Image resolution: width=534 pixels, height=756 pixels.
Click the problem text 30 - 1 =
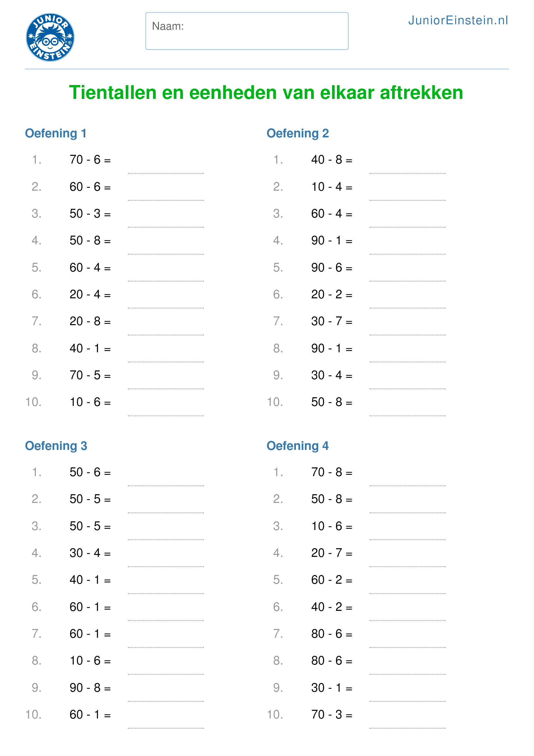pyautogui.click(x=331, y=688)
